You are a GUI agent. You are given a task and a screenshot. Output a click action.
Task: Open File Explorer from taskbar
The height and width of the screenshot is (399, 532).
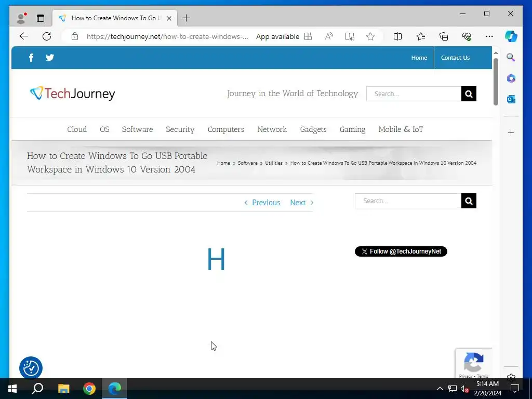(63, 389)
